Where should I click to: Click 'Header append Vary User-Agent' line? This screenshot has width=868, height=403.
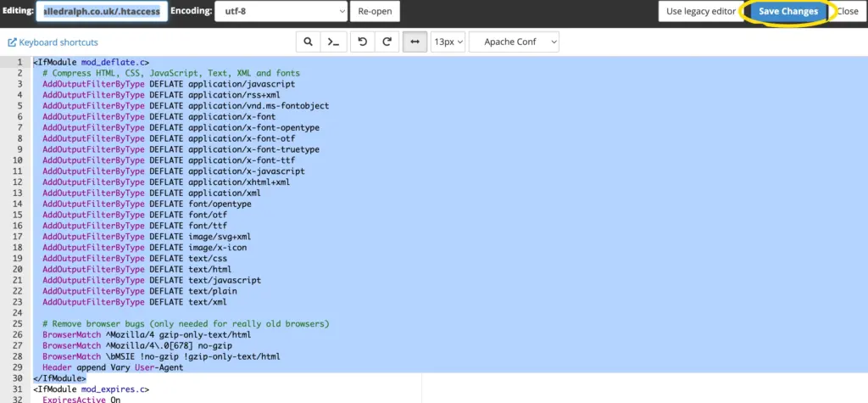(x=113, y=367)
